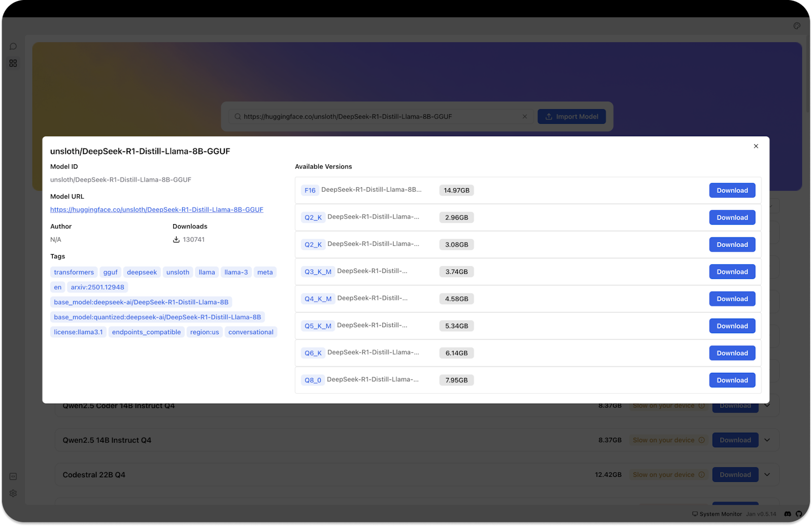Open the chat panel from the sidebar
Screen dimensions: 812x526
pyautogui.click(x=13, y=46)
